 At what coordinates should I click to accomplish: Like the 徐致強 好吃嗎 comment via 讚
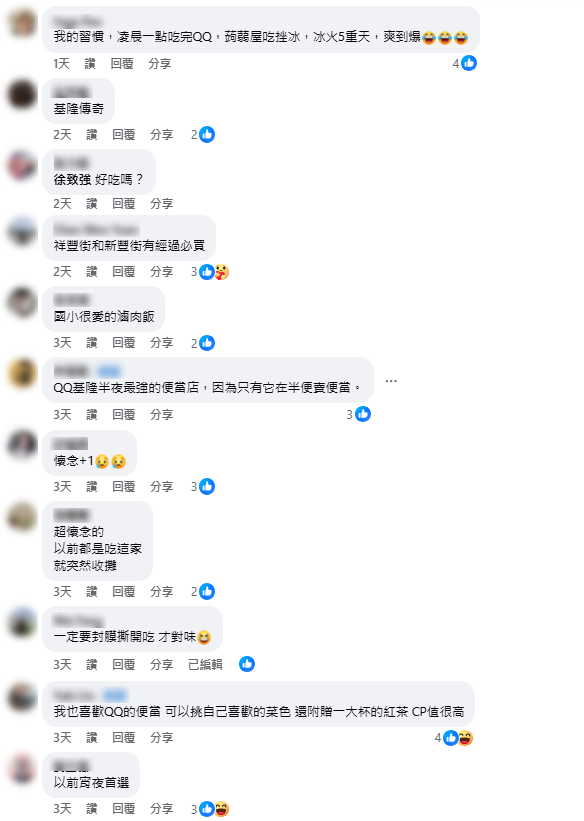(x=92, y=204)
